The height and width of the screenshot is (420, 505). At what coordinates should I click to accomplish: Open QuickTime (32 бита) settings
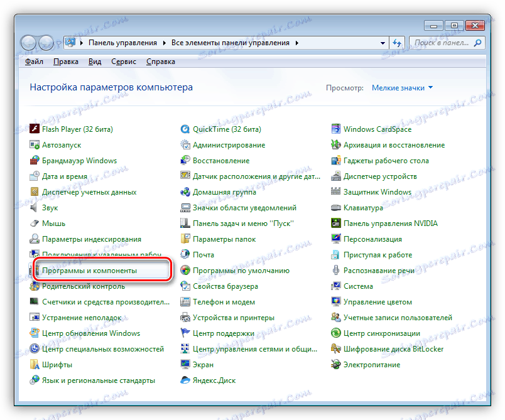click(x=229, y=129)
